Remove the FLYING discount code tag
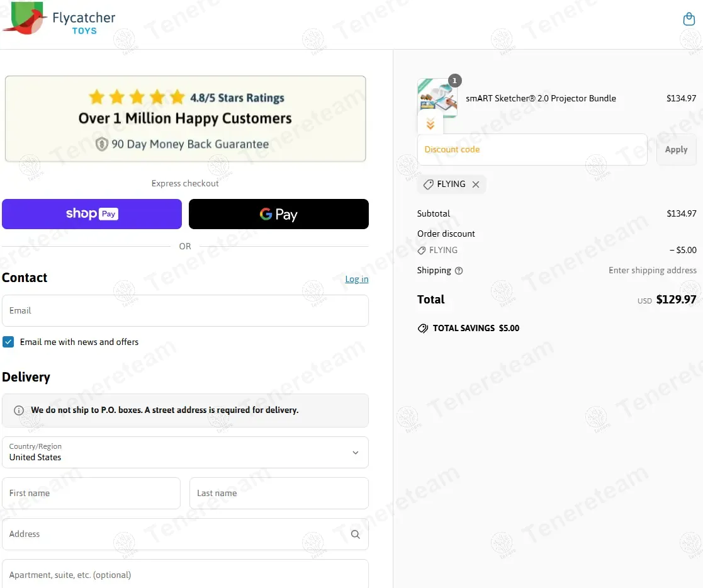 click(476, 184)
